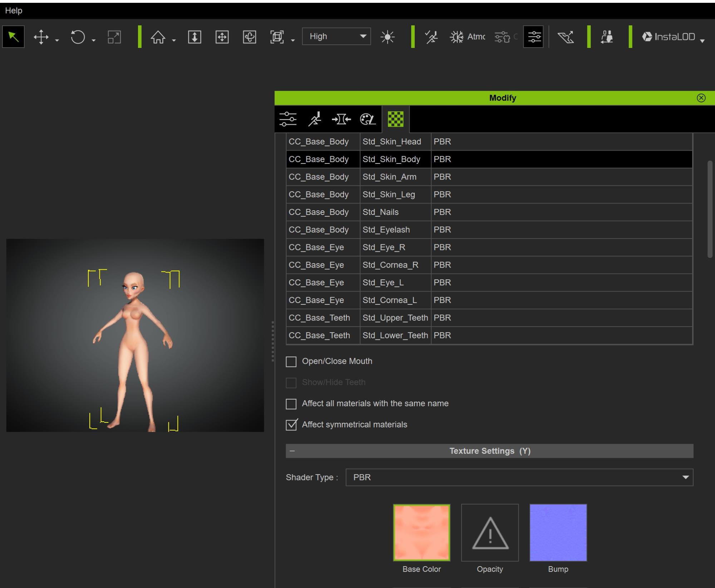Select the Bump texture thumbnail
The image size is (715, 588).
click(558, 533)
